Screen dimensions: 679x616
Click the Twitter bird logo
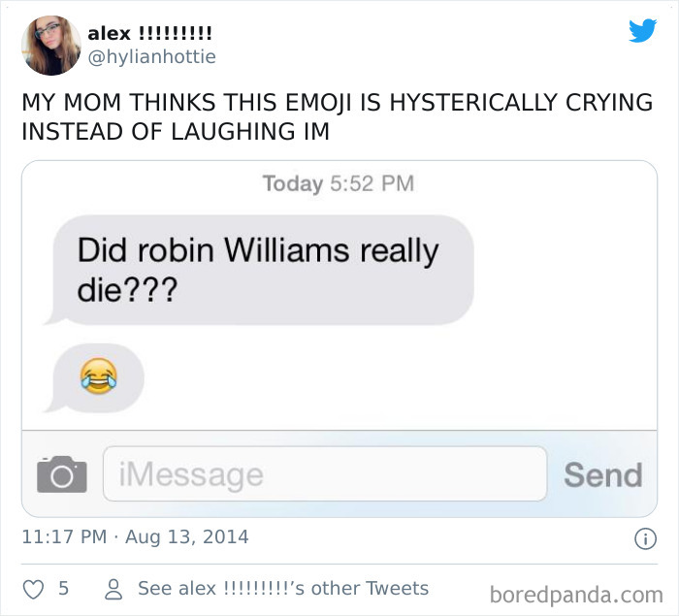coord(641,32)
